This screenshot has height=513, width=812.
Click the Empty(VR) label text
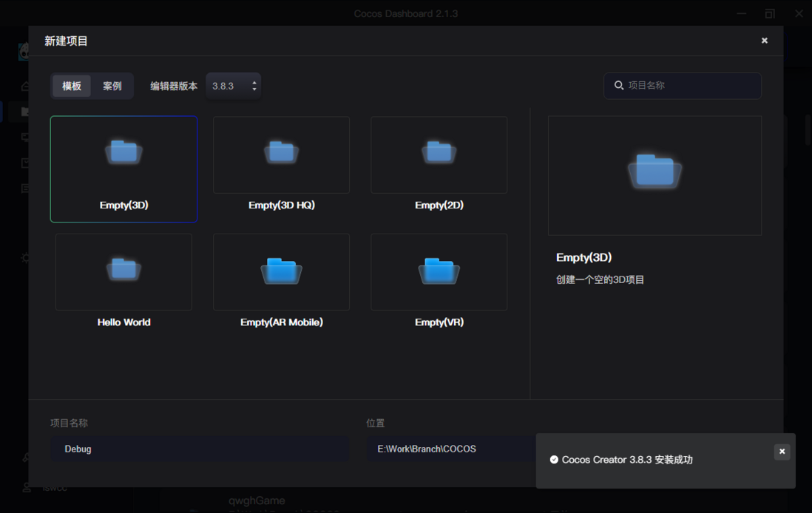click(439, 322)
